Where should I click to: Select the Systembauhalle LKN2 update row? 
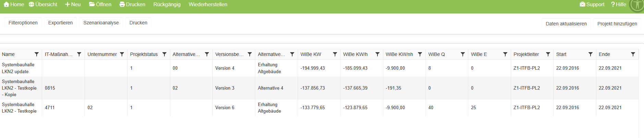coord(18,68)
